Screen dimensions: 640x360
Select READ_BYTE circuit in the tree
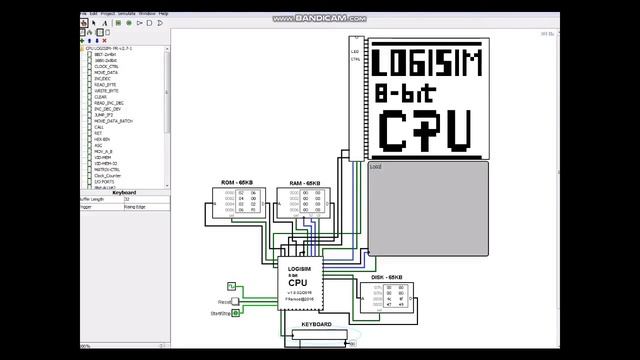(x=105, y=85)
